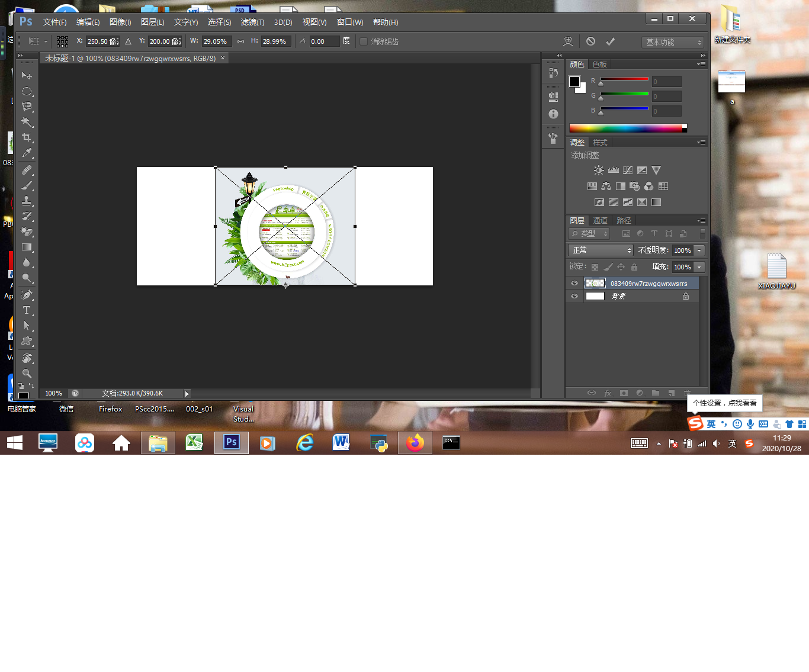Commit the transform with the checkmark
This screenshot has height=672, width=809.
click(610, 41)
